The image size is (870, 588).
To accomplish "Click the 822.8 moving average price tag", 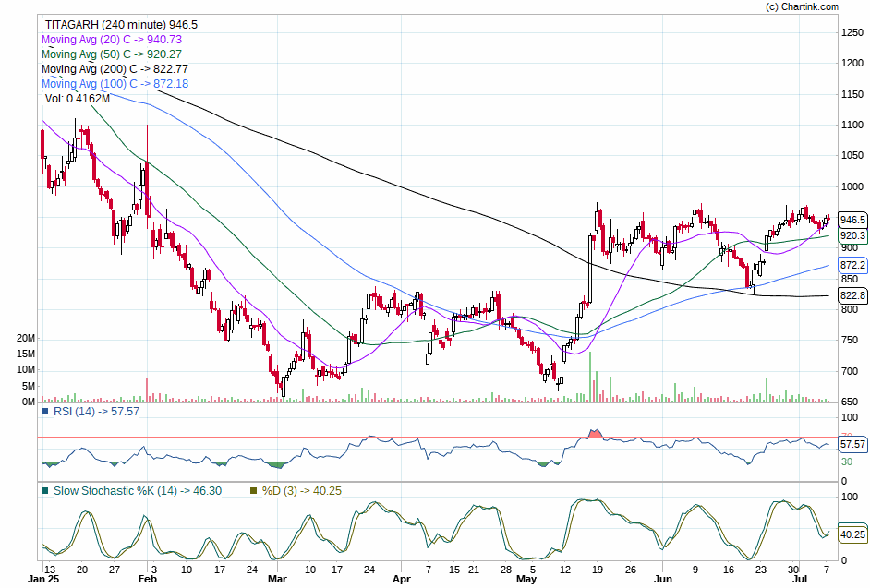I will (x=852, y=295).
